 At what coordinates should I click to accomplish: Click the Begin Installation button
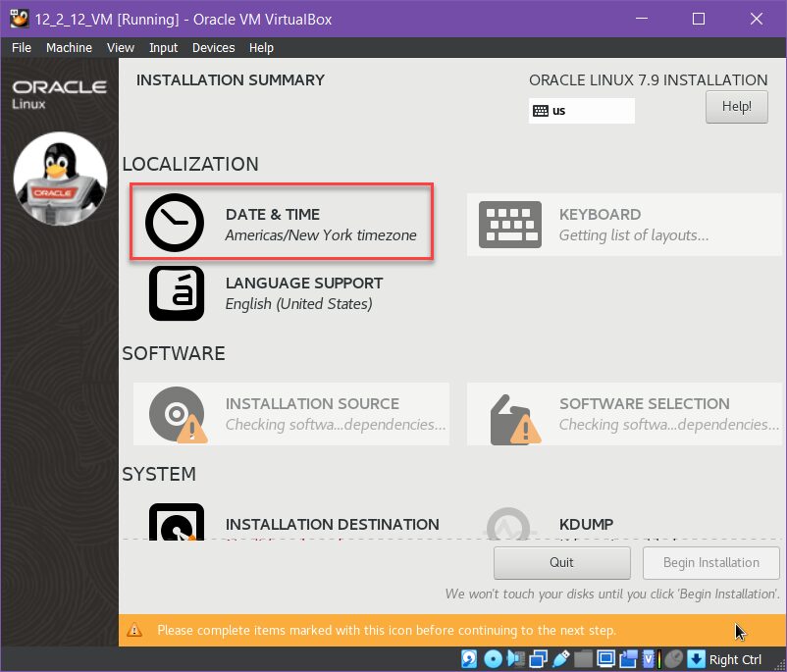click(x=711, y=562)
